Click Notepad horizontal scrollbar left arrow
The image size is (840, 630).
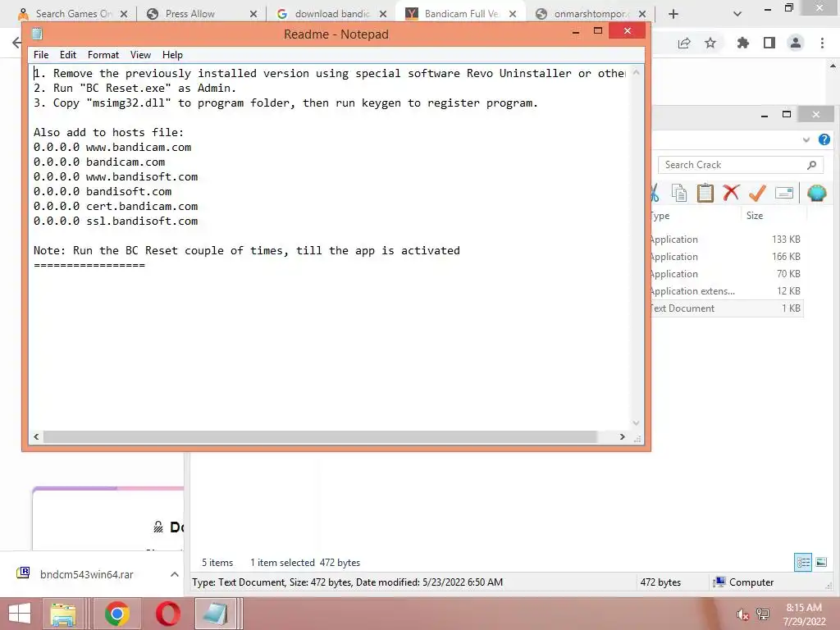click(x=36, y=436)
